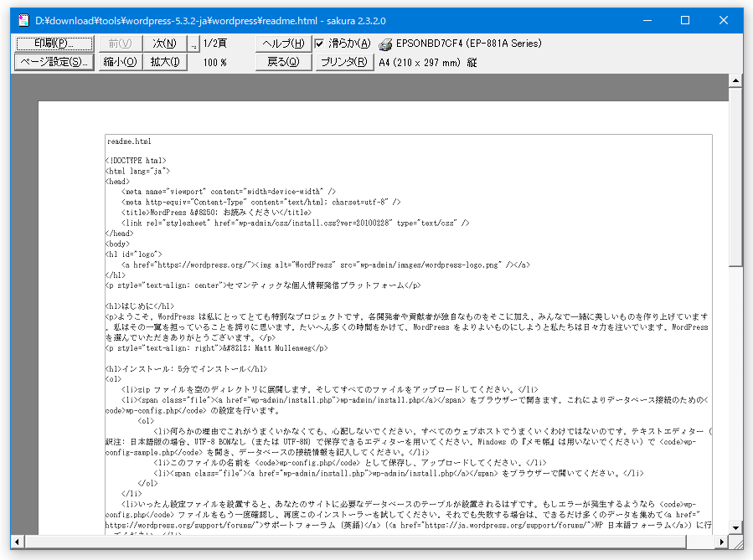753x560 pixels.
Task: Click the 印刷(P)... print button
Action: tap(54, 44)
